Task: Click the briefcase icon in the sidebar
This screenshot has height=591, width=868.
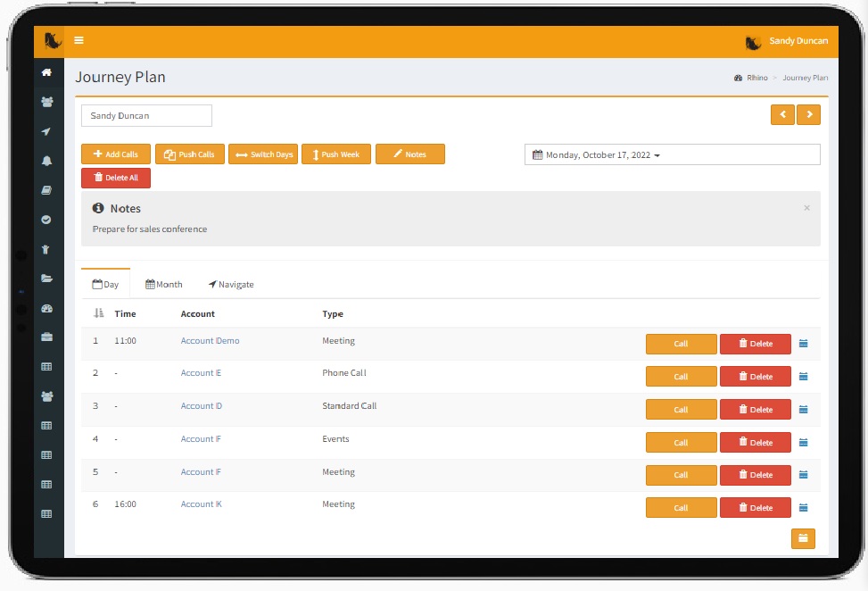Action: pos(47,337)
